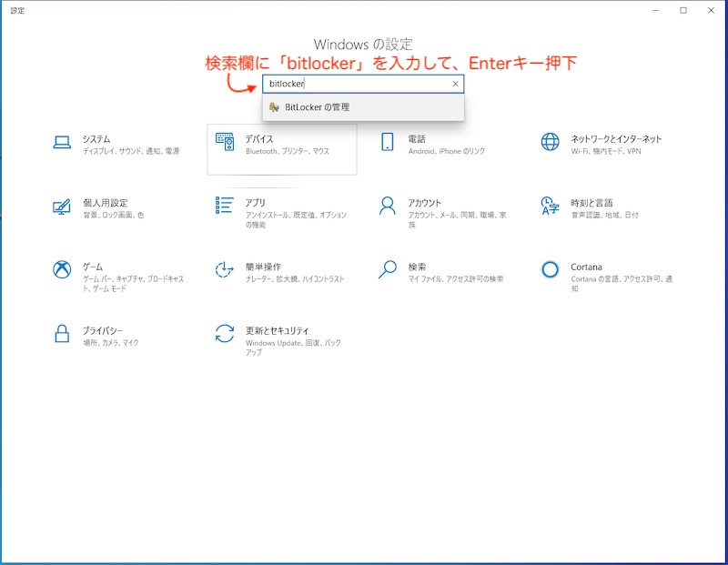Click the ネットワークとインターネット title
The height and width of the screenshot is (565, 728).
pos(616,139)
